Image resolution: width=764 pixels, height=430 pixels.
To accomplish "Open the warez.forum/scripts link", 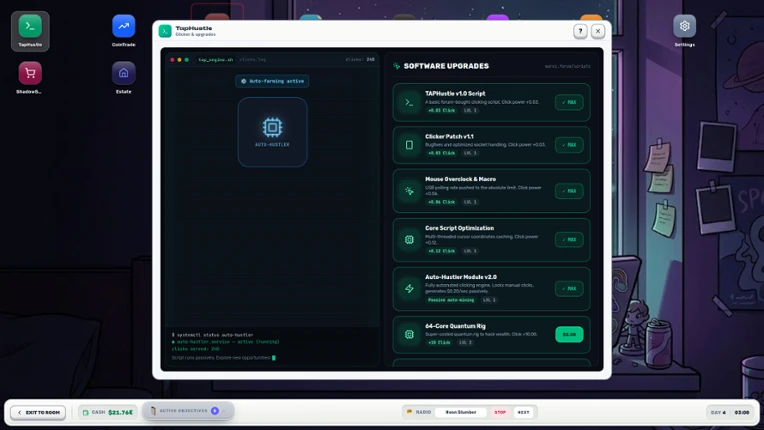I will click(x=568, y=66).
